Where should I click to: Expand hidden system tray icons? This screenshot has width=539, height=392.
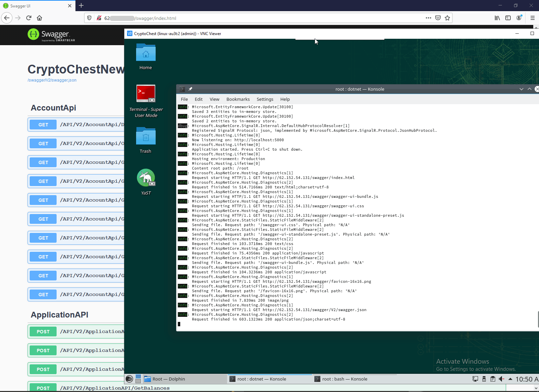point(510,379)
